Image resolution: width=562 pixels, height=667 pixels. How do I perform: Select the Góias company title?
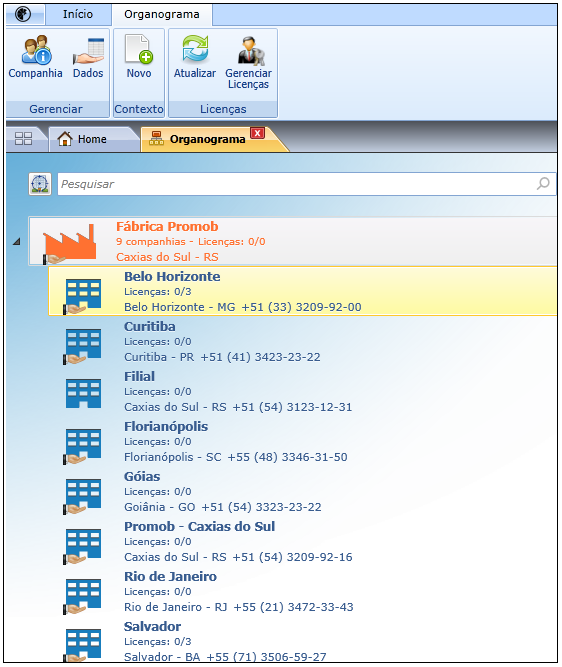click(x=142, y=476)
